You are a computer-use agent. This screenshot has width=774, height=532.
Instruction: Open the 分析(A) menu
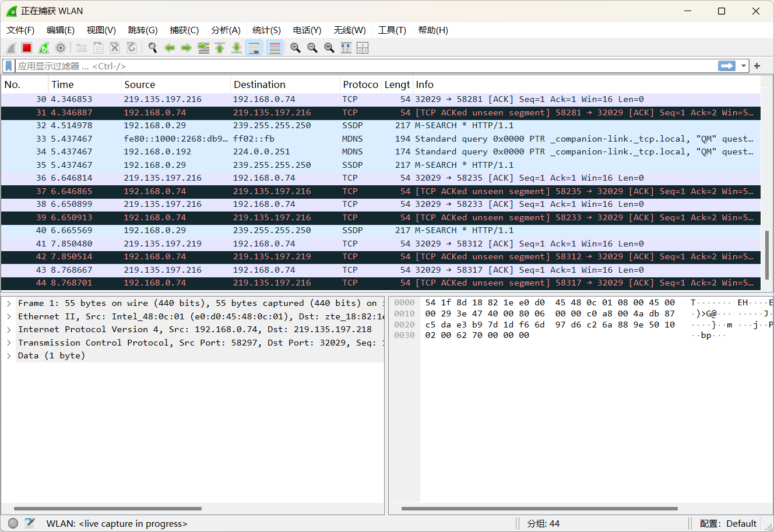pyautogui.click(x=226, y=30)
